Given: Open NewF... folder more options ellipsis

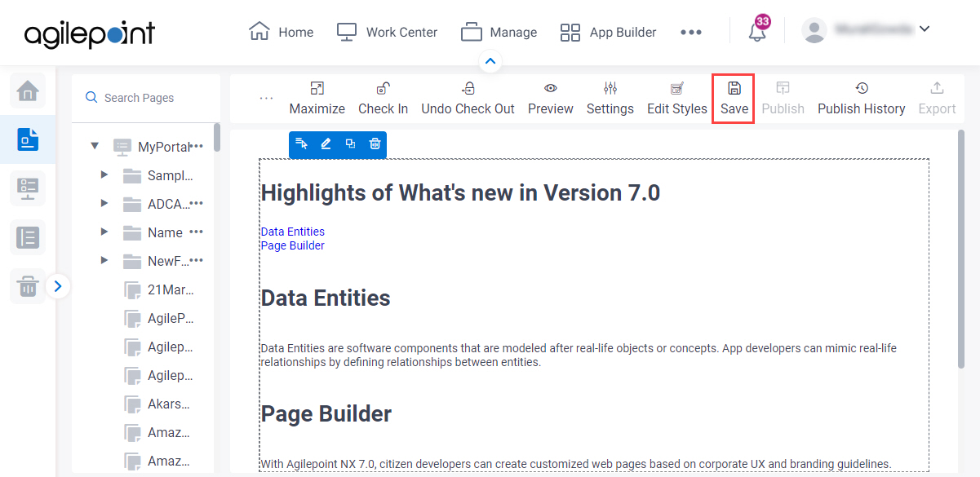Looking at the screenshot, I should click(197, 260).
